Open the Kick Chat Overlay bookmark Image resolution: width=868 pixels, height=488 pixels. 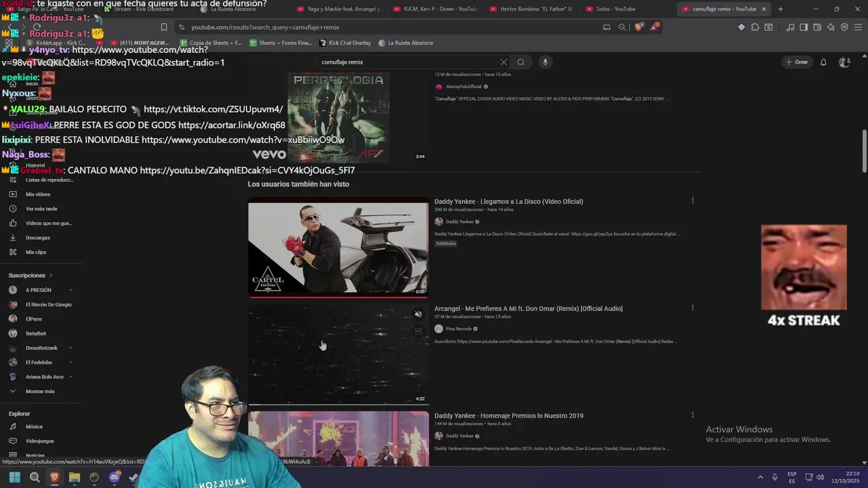pyautogui.click(x=344, y=43)
